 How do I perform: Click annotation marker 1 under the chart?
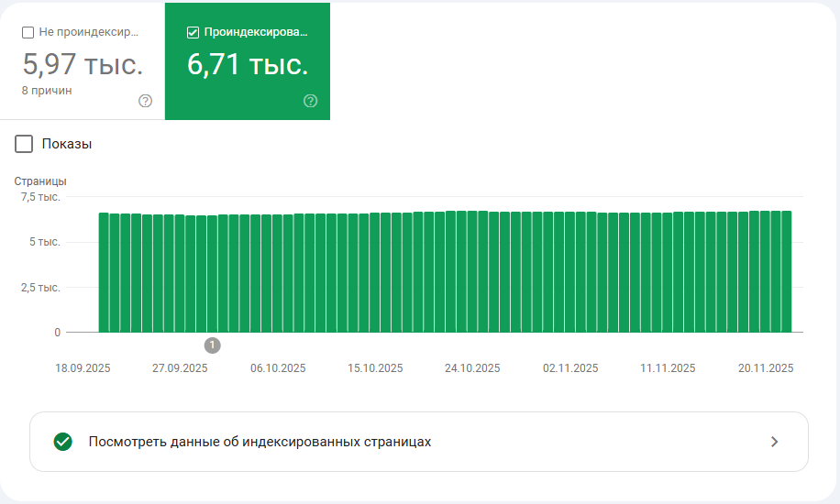pyautogui.click(x=212, y=345)
